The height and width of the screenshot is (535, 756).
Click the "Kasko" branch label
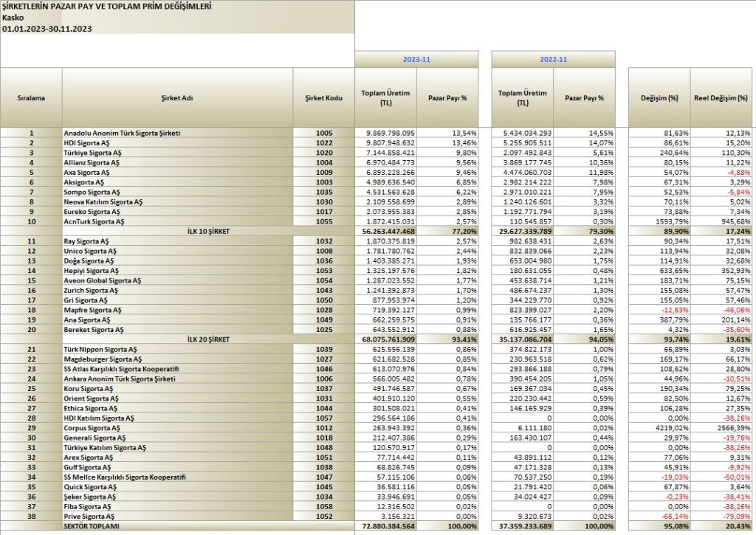pyautogui.click(x=13, y=18)
